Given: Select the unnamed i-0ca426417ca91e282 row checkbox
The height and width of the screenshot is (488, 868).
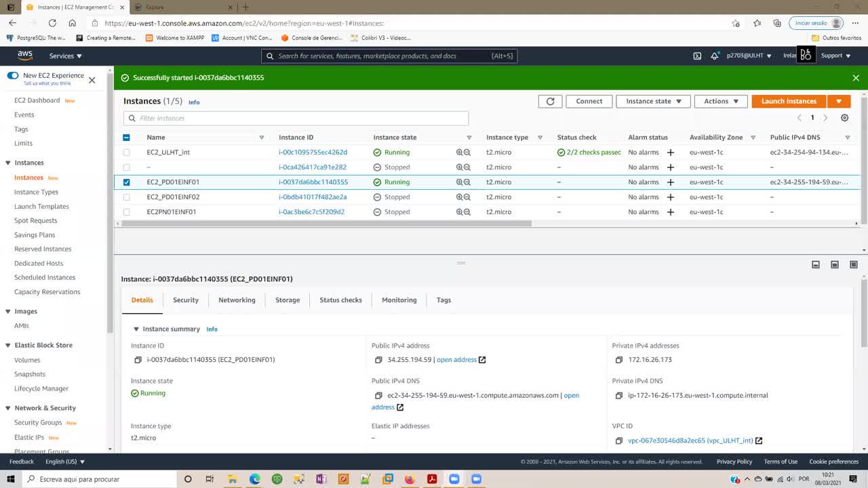Looking at the screenshot, I should point(126,167).
